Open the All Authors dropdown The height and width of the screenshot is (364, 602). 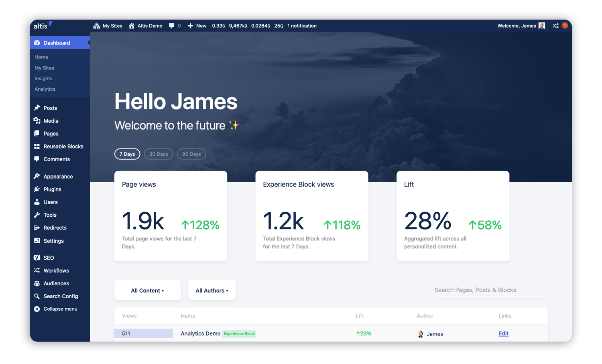(x=212, y=290)
